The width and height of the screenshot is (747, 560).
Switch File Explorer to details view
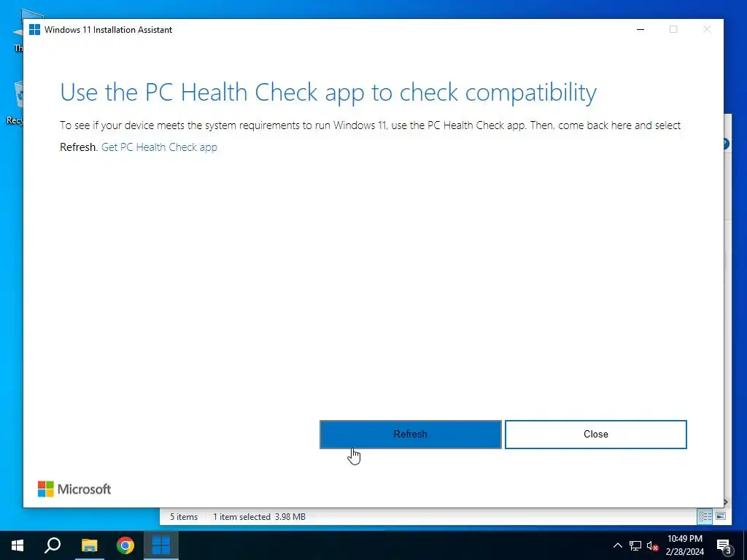click(x=705, y=516)
